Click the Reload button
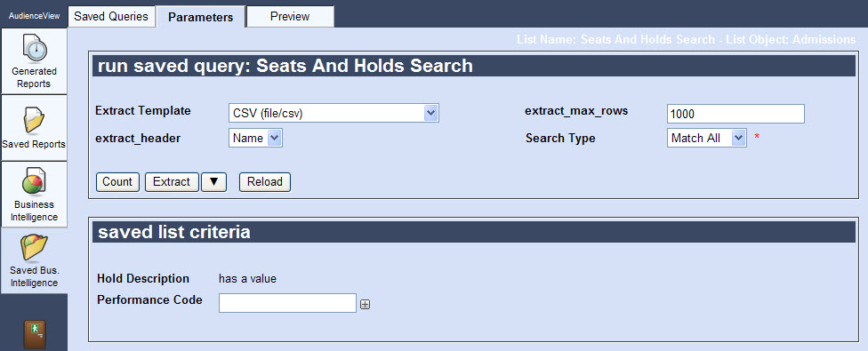868x351 pixels. 265,182
